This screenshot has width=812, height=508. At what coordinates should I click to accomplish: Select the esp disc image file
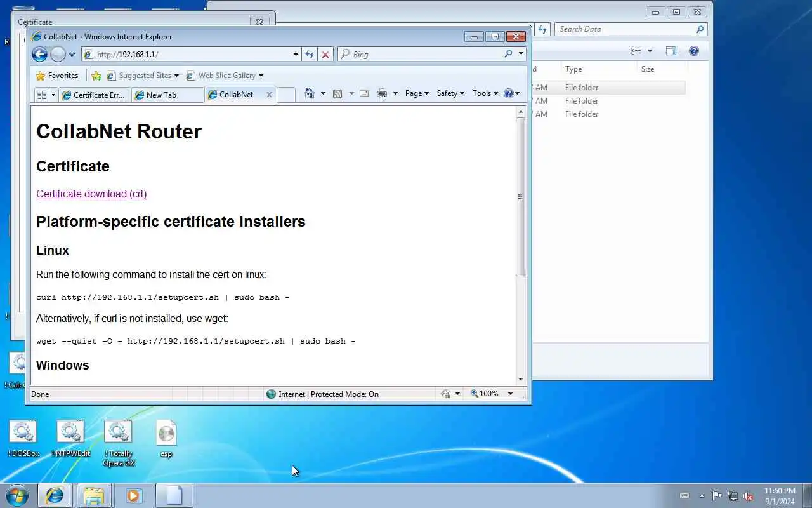click(166, 439)
